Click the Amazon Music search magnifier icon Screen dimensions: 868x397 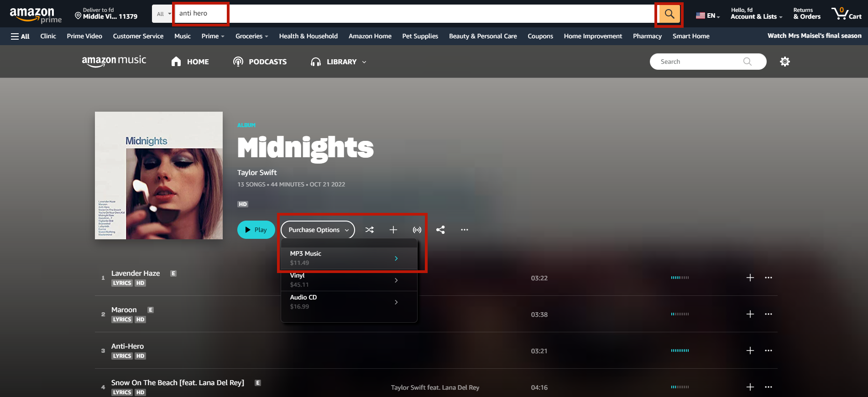tap(747, 62)
